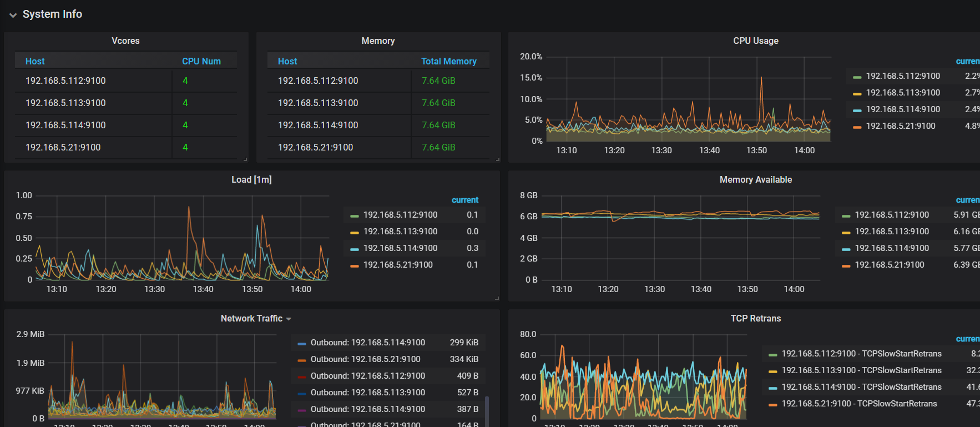
Task: Sort Memory table by Total Memory column
Action: coord(448,61)
